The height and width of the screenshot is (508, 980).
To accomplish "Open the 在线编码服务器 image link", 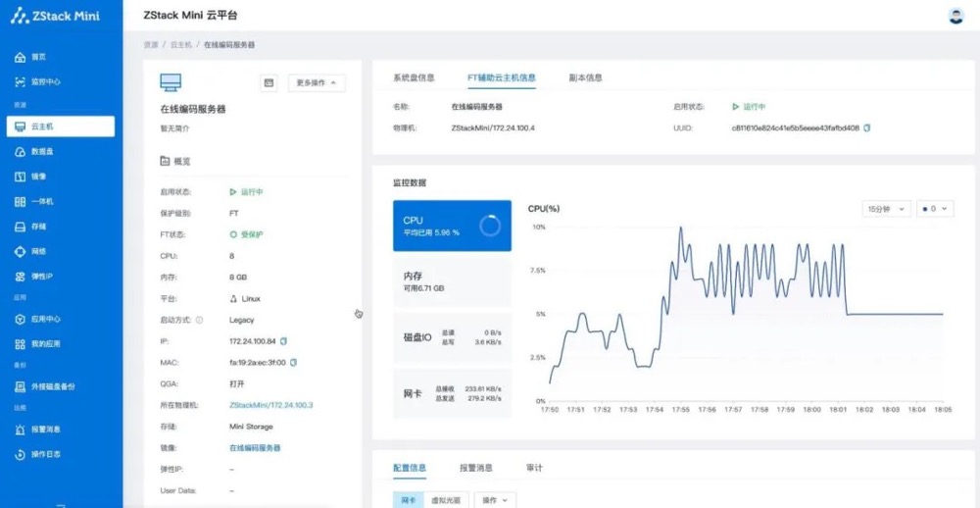I will (255, 448).
